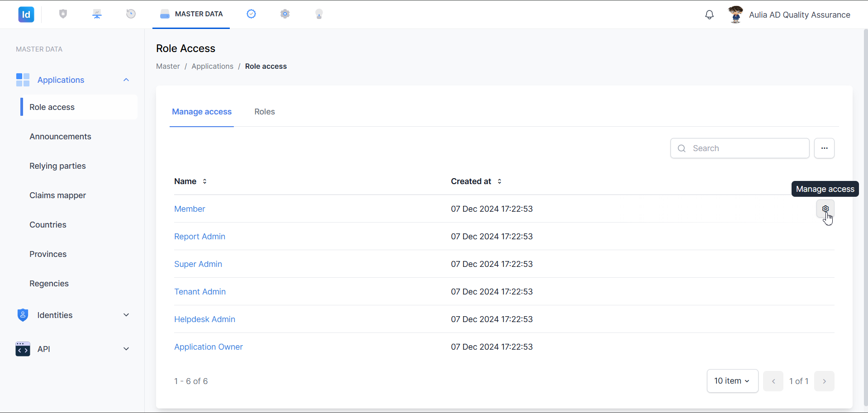Open Announcements in sidebar
The image size is (868, 413).
pyautogui.click(x=60, y=137)
